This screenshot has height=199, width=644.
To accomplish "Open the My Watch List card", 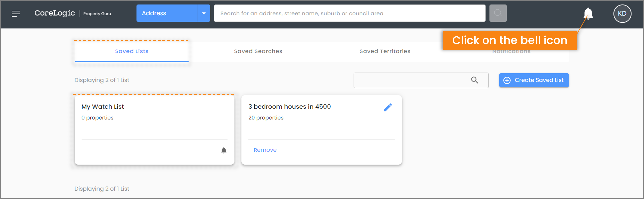I will point(155,130).
